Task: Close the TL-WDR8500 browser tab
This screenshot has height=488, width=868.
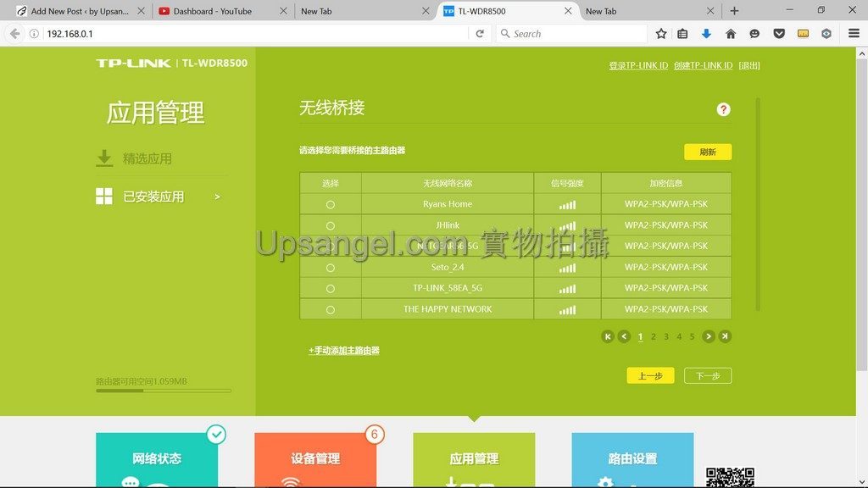Action: 568,11
